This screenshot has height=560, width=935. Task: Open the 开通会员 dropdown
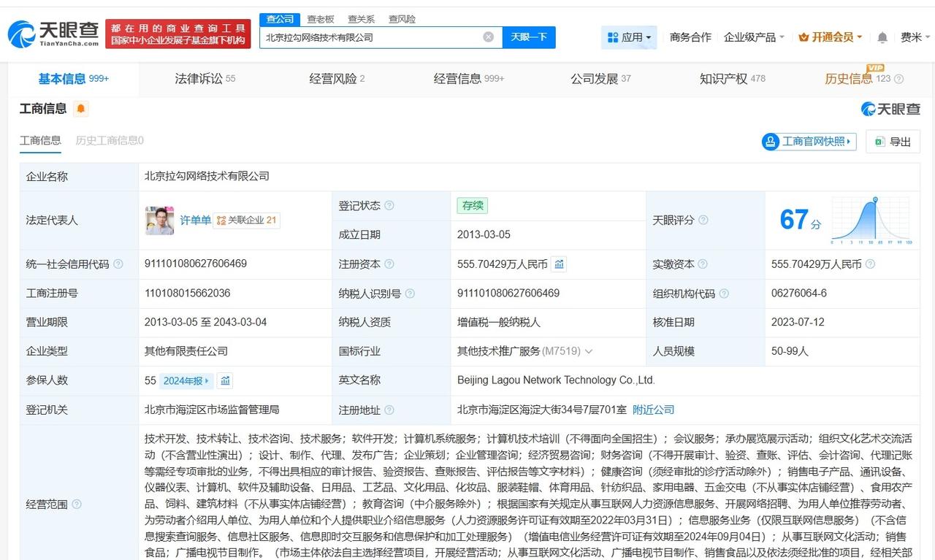[x=831, y=37]
